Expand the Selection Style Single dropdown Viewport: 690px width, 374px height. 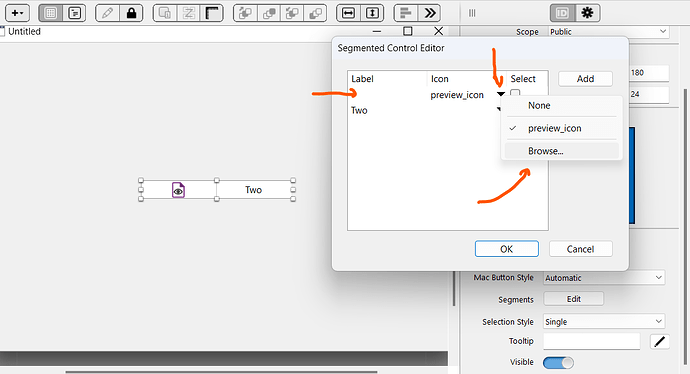click(x=604, y=322)
